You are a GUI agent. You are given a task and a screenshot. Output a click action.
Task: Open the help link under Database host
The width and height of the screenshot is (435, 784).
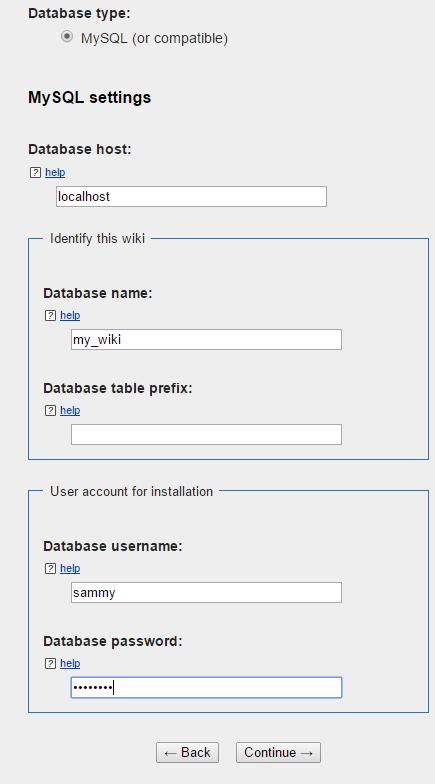point(55,172)
